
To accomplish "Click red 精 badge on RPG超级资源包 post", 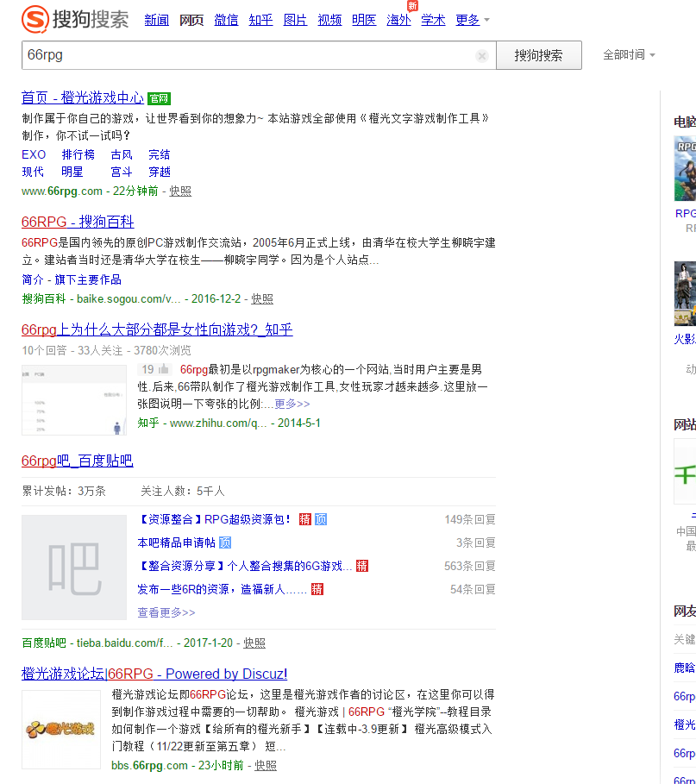I will point(305,519).
